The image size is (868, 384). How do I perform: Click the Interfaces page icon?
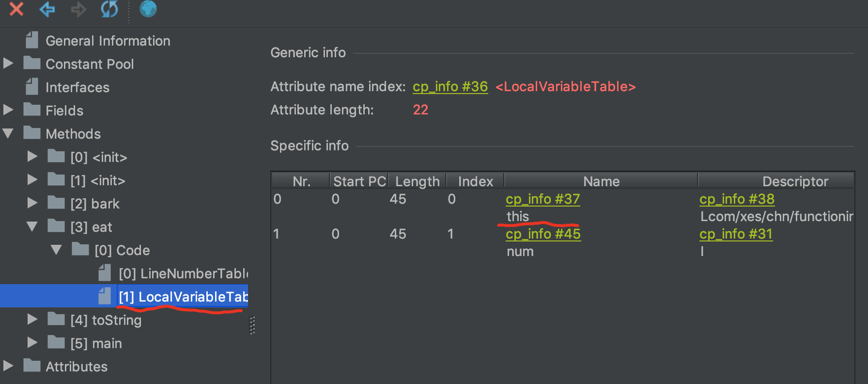[32, 87]
